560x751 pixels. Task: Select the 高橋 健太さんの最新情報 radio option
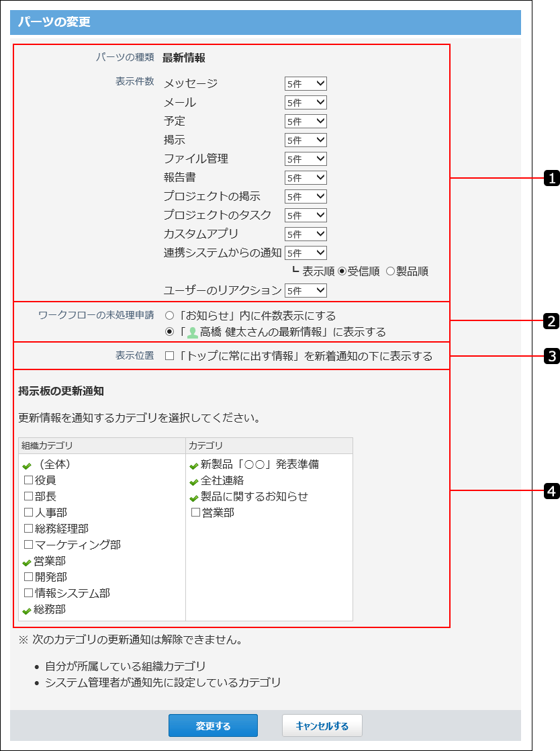click(169, 331)
